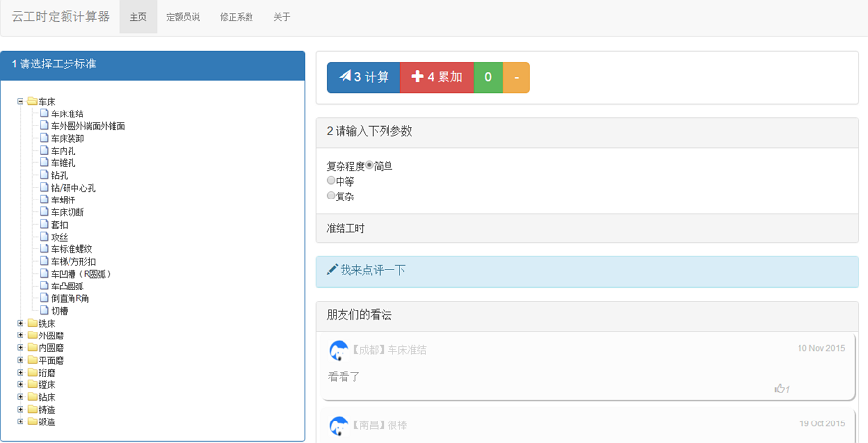
Task: Click the file icon beside 攻丝
Action: [44, 237]
